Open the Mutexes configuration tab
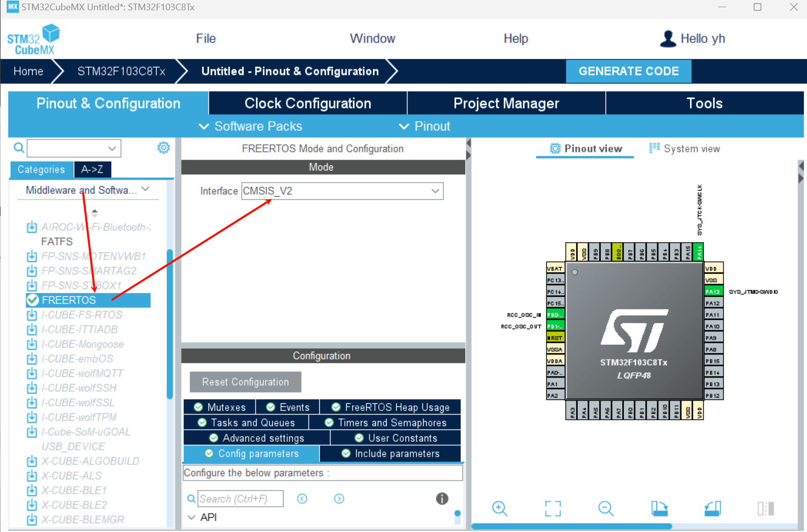The width and height of the screenshot is (807, 532). [x=220, y=407]
